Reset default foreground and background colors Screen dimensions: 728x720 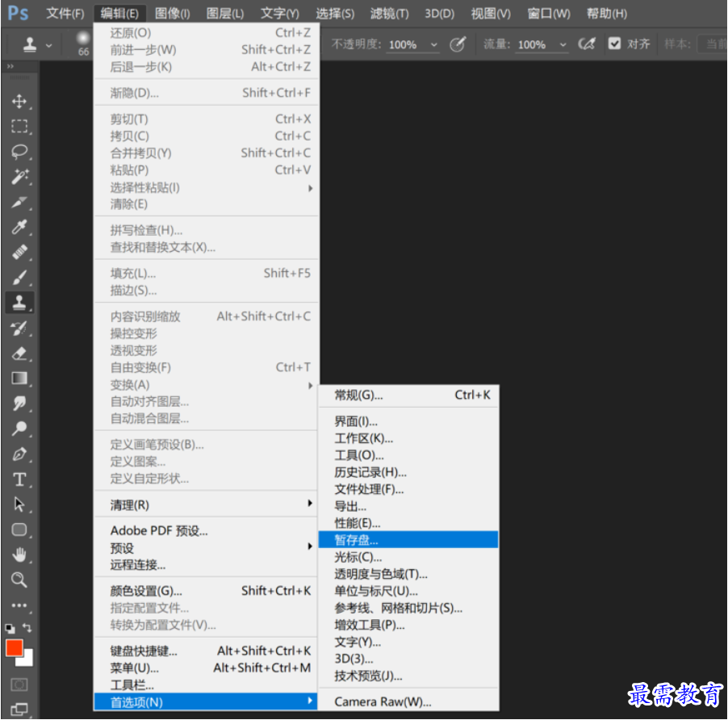10,629
